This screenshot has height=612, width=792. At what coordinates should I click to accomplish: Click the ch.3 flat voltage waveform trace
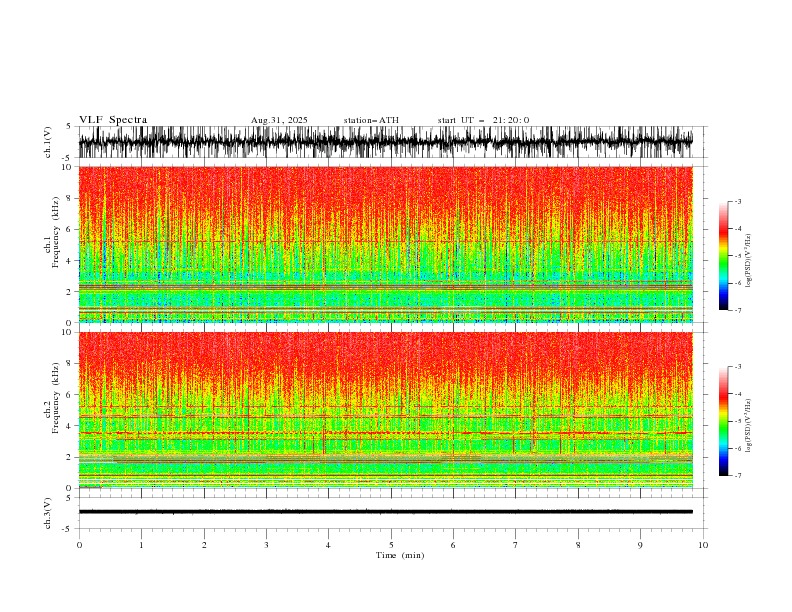385,512
